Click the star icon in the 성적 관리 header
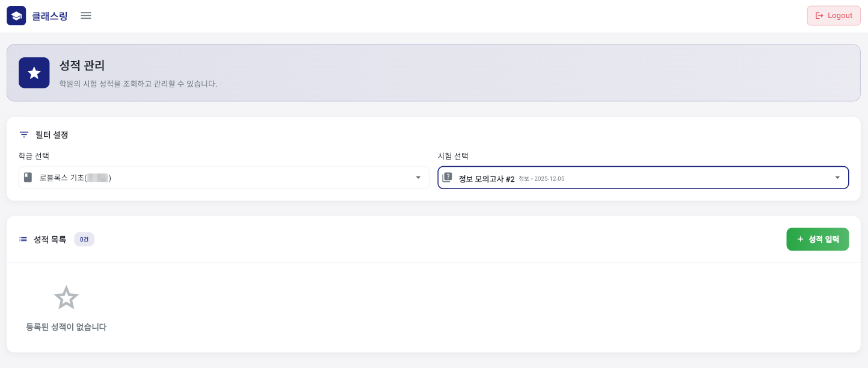The width and height of the screenshot is (868, 368). (x=34, y=73)
